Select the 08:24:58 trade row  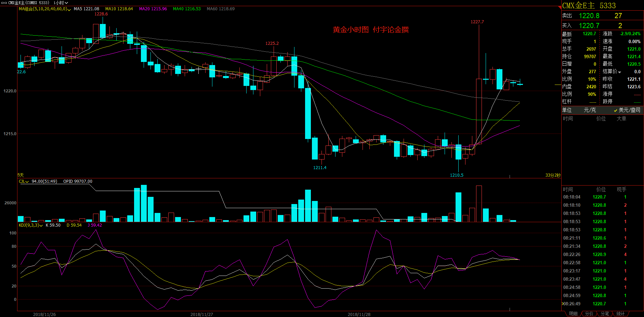point(603,288)
